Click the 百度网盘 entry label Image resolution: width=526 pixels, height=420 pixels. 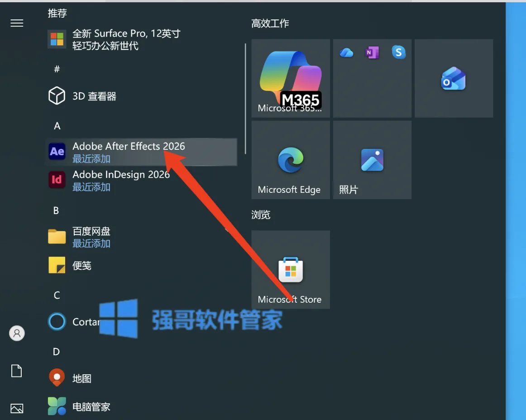click(91, 231)
